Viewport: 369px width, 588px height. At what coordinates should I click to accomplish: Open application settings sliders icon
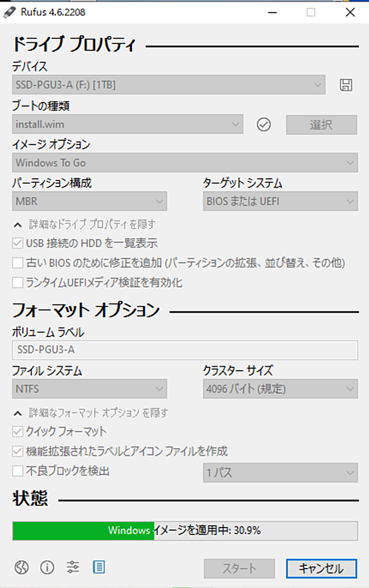[73, 567]
